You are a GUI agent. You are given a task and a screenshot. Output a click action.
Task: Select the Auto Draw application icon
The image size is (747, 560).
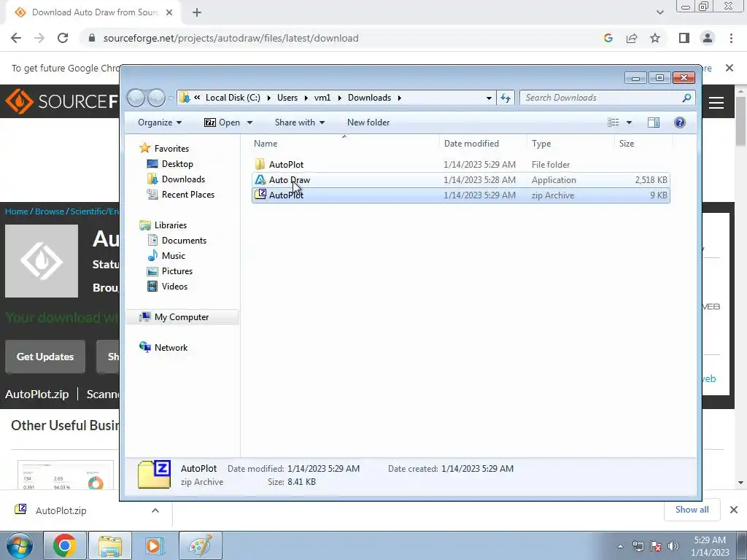click(x=260, y=179)
